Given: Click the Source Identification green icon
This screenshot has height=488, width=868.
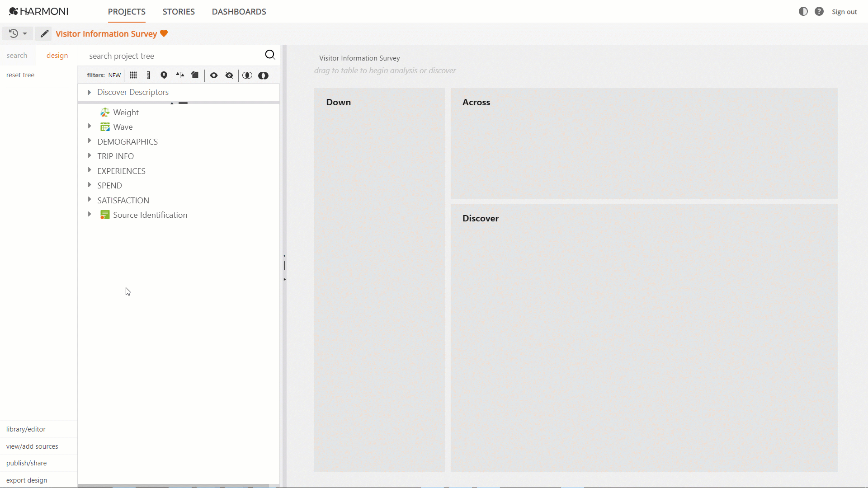Looking at the screenshot, I should pyautogui.click(x=105, y=215).
